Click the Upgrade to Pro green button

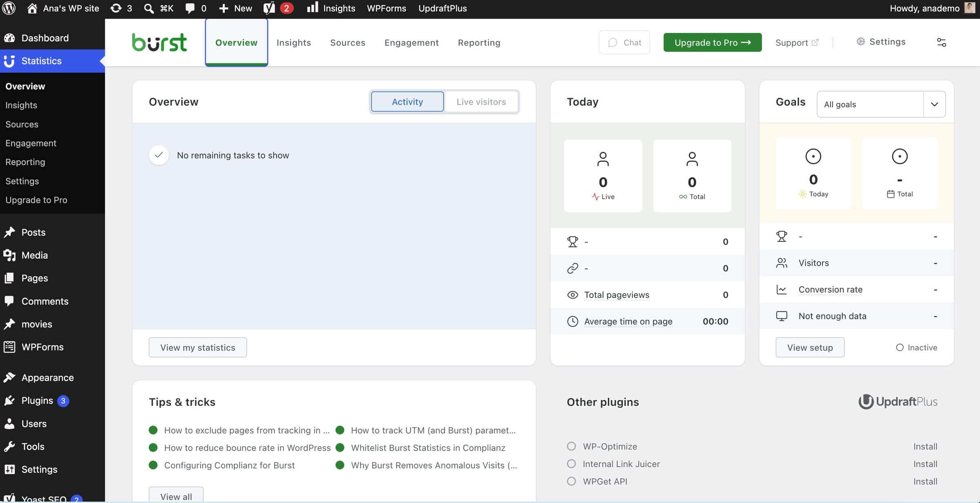(712, 42)
